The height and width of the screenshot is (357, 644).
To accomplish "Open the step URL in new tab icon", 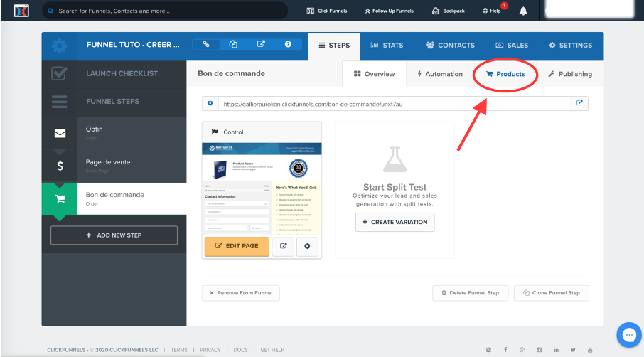I will pyautogui.click(x=579, y=104).
